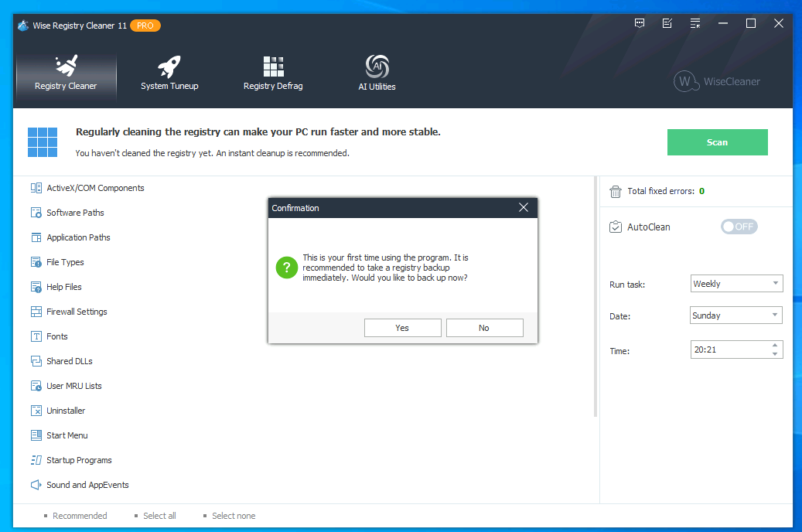Open the Registry Defrag tab
Viewport: 802px width, 532px height.
point(273,74)
